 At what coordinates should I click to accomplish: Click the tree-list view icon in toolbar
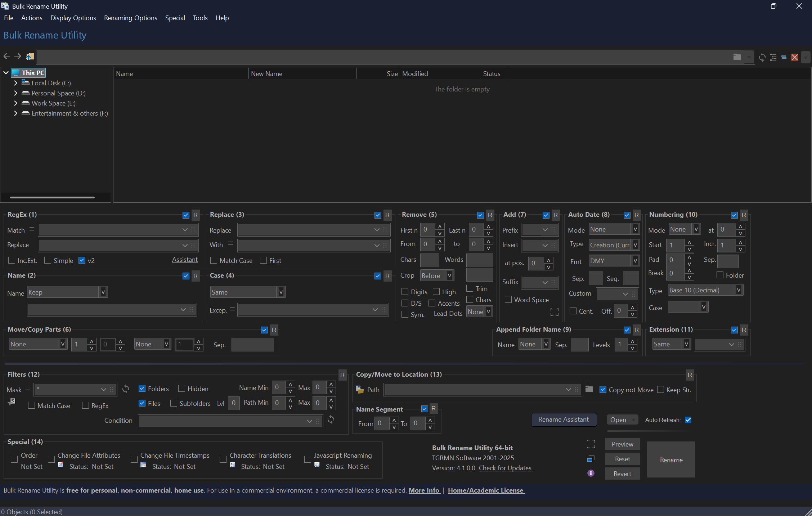tap(773, 57)
